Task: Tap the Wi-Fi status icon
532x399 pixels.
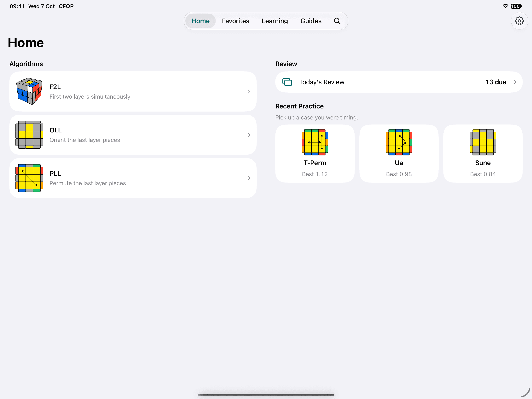Action: (x=505, y=6)
